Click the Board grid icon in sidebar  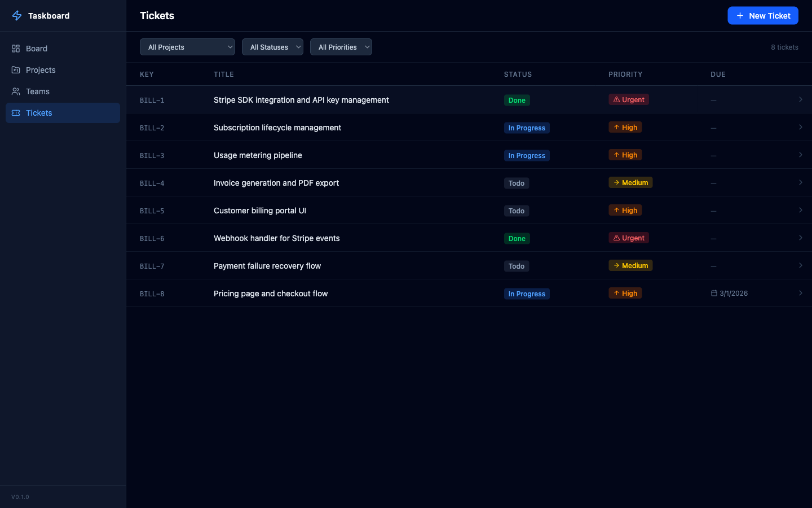[x=16, y=49]
